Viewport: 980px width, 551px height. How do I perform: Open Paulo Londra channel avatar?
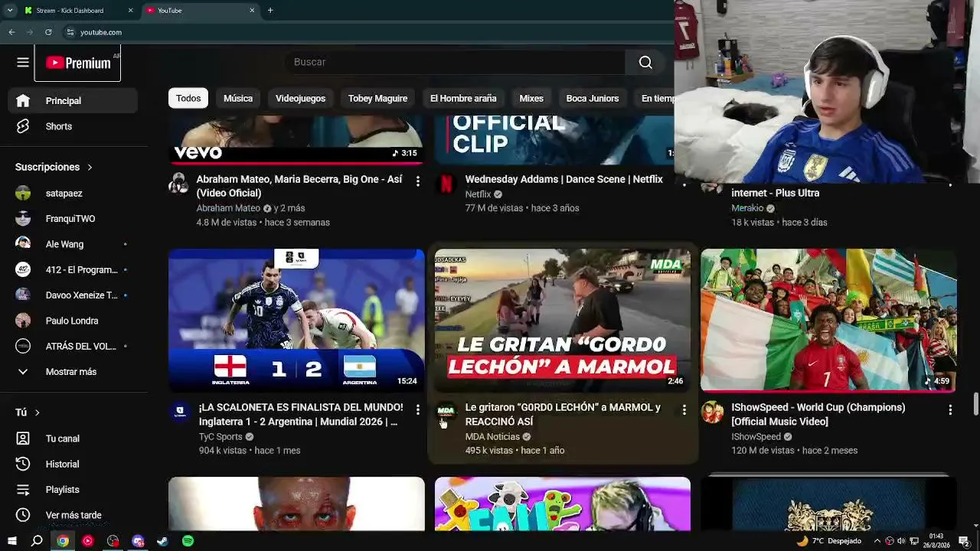pos(23,321)
